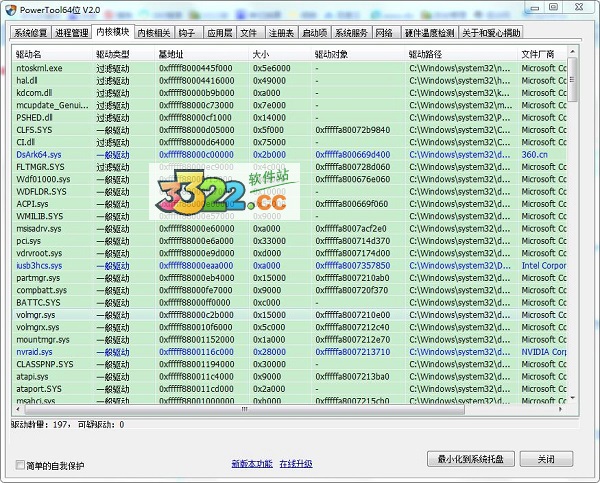Image resolution: width=600 pixels, height=483 pixels.
Task: Select the iusb3hcs.sys driver row
Action: (x=290, y=265)
